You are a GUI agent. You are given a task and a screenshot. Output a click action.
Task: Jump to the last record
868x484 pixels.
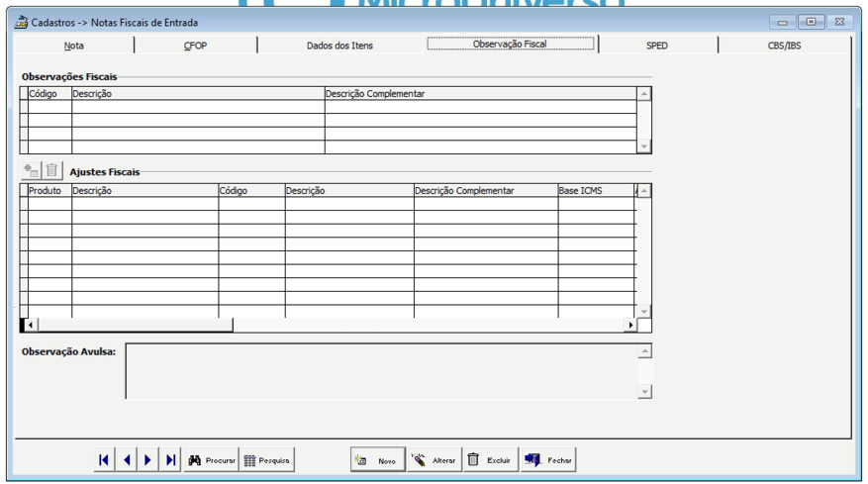click(170, 459)
